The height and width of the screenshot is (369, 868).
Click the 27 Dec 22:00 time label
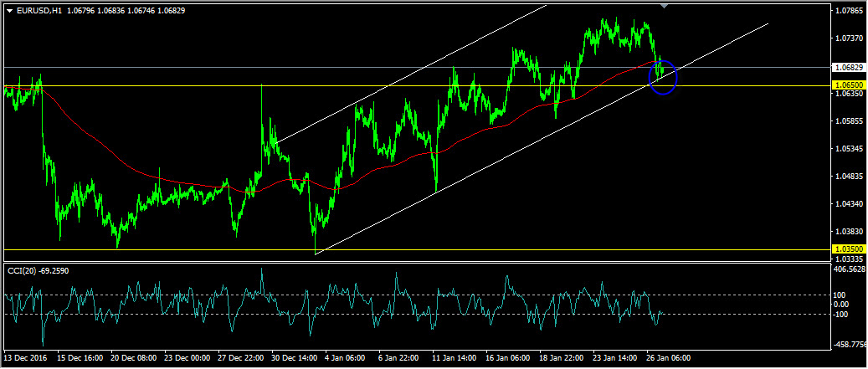pos(240,358)
